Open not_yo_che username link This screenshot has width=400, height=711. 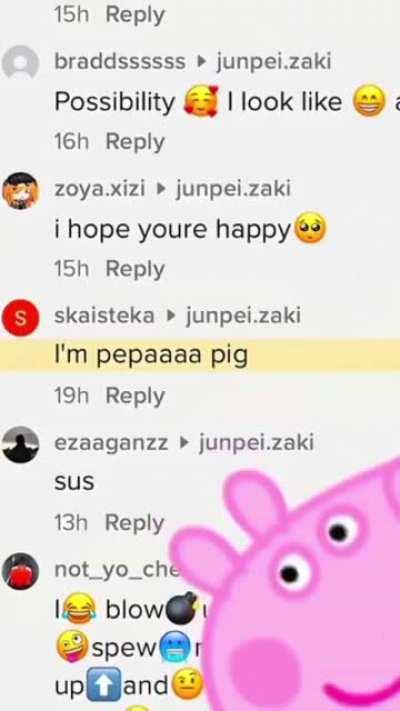coord(117,570)
